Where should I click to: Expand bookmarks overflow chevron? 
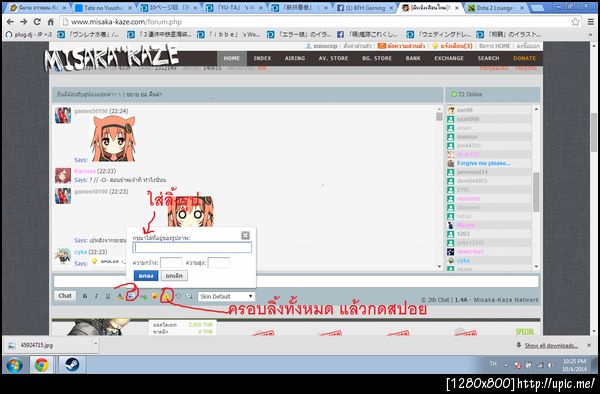tap(590, 34)
